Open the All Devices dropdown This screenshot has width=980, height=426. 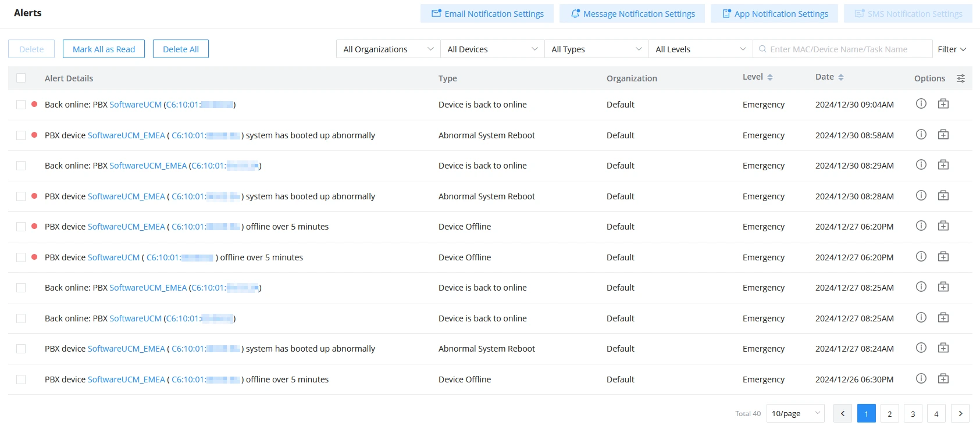pyautogui.click(x=492, y=49)
